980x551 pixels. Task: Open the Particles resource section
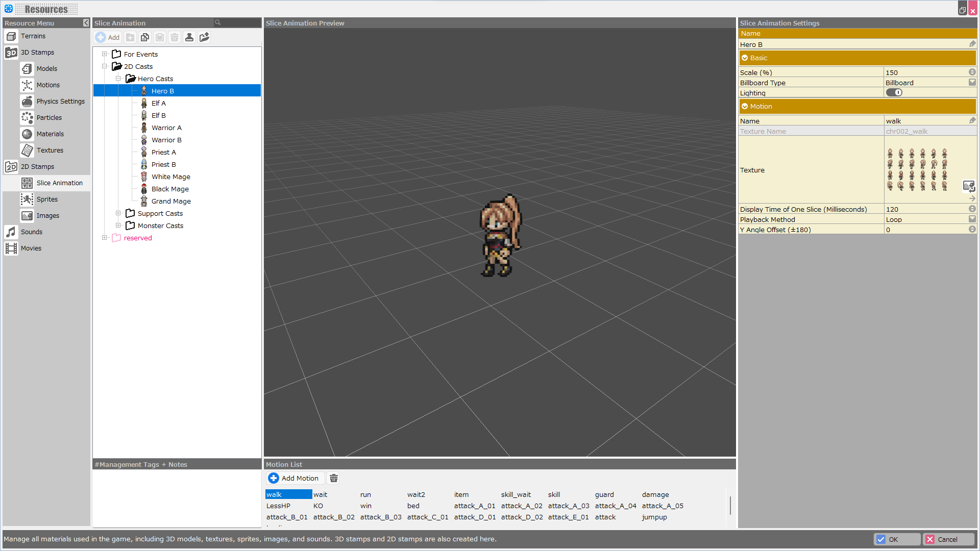(49, 118)
